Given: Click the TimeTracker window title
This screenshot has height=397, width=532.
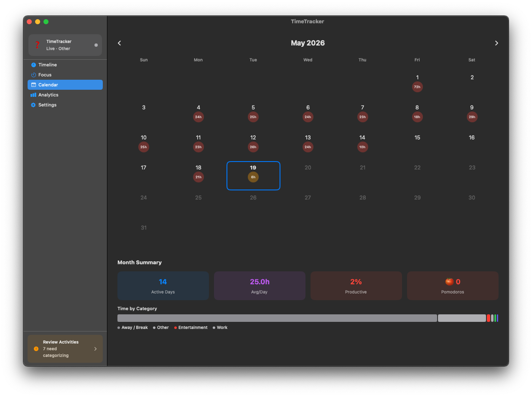Looking at the screenshot, I should [x=308, y=21].
